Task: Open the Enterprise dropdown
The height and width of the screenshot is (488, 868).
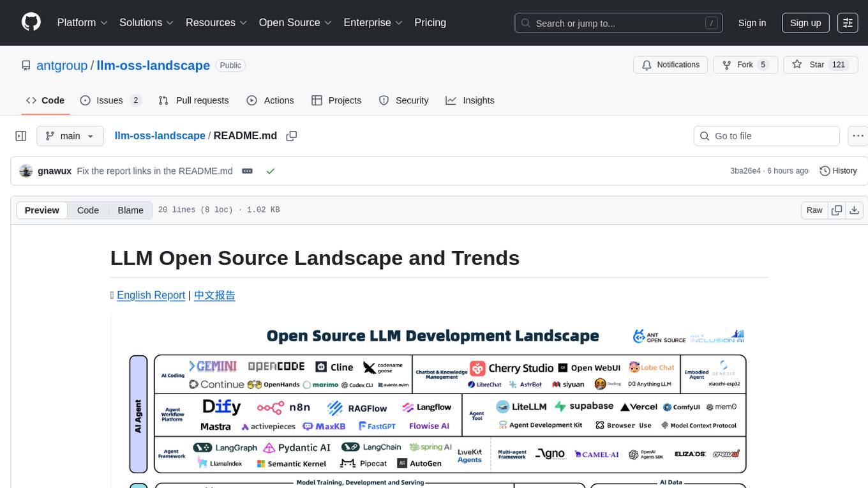Action: 373,22
